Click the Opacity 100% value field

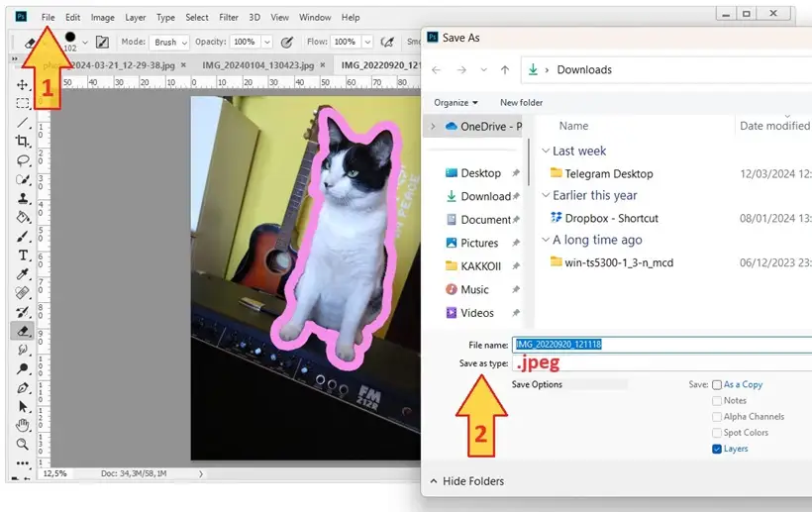(244, 42)
